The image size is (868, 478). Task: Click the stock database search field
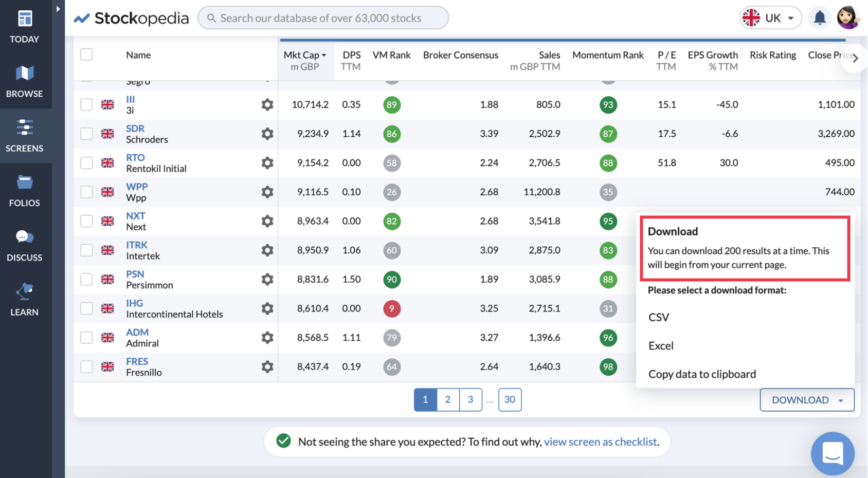click(323, 18)
